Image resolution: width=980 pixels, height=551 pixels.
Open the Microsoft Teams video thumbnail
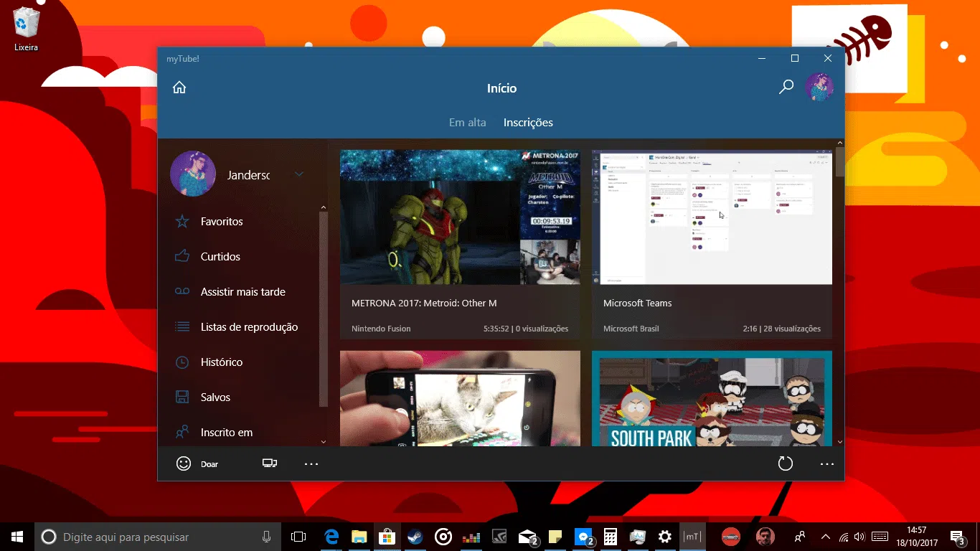[x=712, y=217]
